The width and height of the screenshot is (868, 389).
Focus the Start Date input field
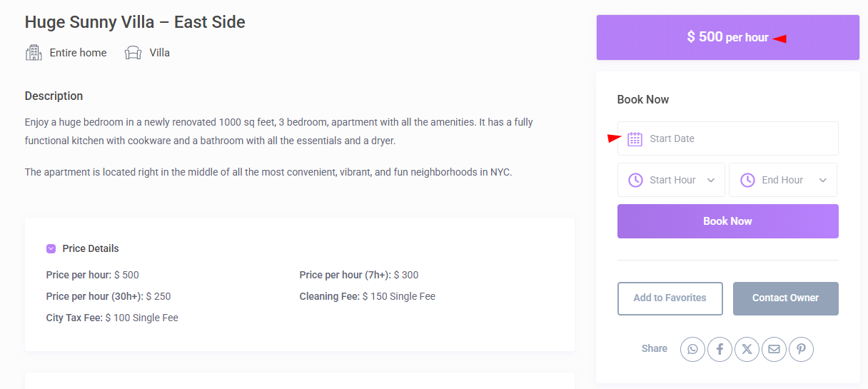click(735, 139)
